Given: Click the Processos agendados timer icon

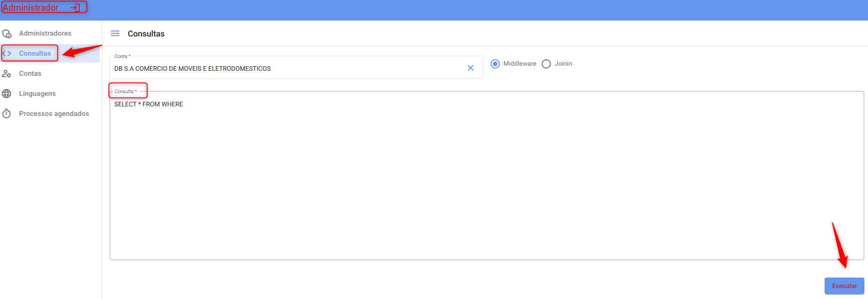Looking at the screenshot, I should [7, 114].
